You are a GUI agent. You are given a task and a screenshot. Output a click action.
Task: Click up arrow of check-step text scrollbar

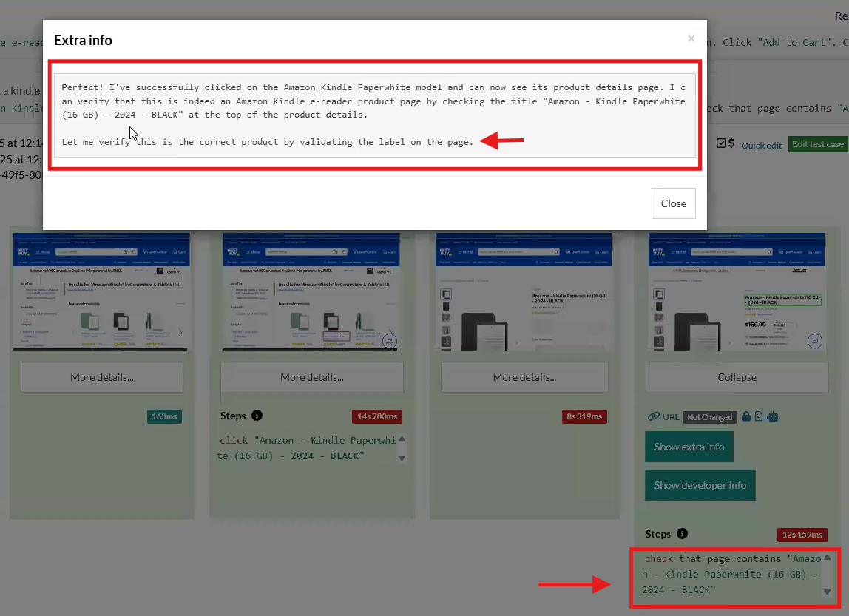click(827, 557)
